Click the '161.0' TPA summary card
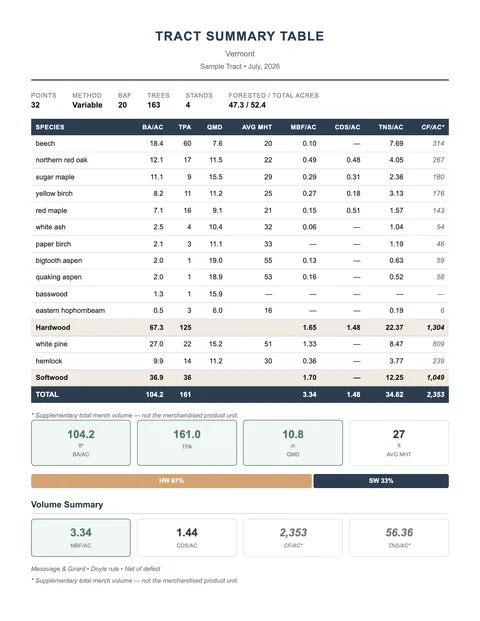 [x=187, y=443]
